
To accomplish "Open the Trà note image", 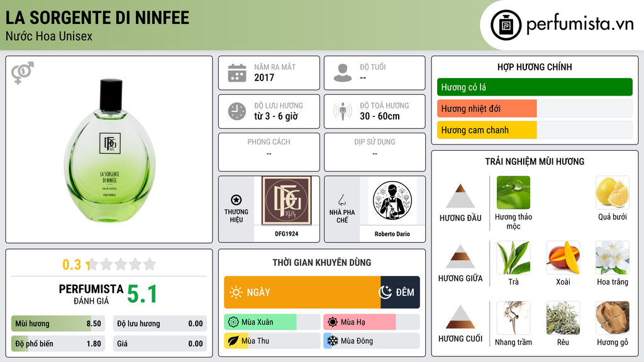I will point(513,257).
